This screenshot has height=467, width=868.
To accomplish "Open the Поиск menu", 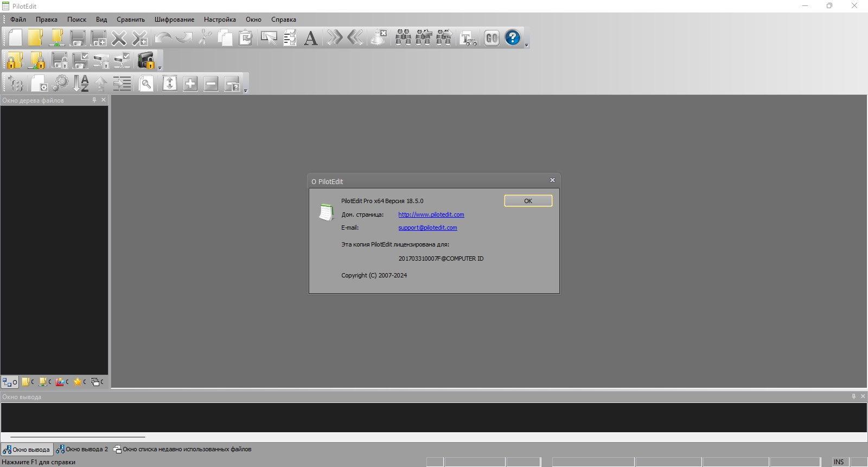I will point(76,20).
